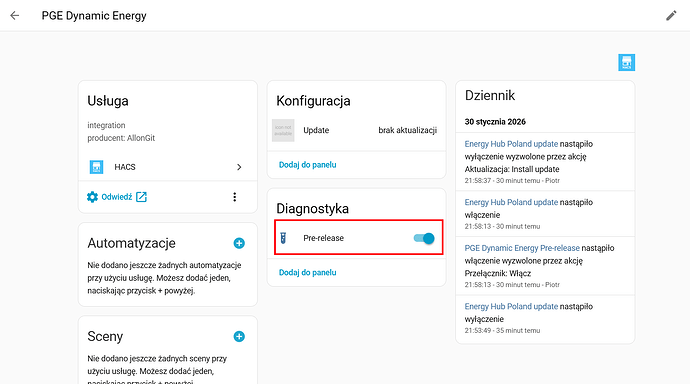This screenshot has height=384, width=690.
Task: Click the 'PGE Dynamic Energy' page title
Action: [x=94, y=16]
